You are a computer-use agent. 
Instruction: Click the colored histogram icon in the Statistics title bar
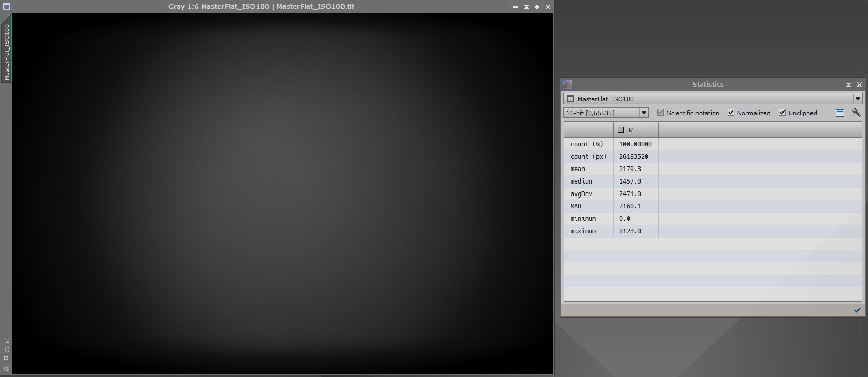[567, 85]
